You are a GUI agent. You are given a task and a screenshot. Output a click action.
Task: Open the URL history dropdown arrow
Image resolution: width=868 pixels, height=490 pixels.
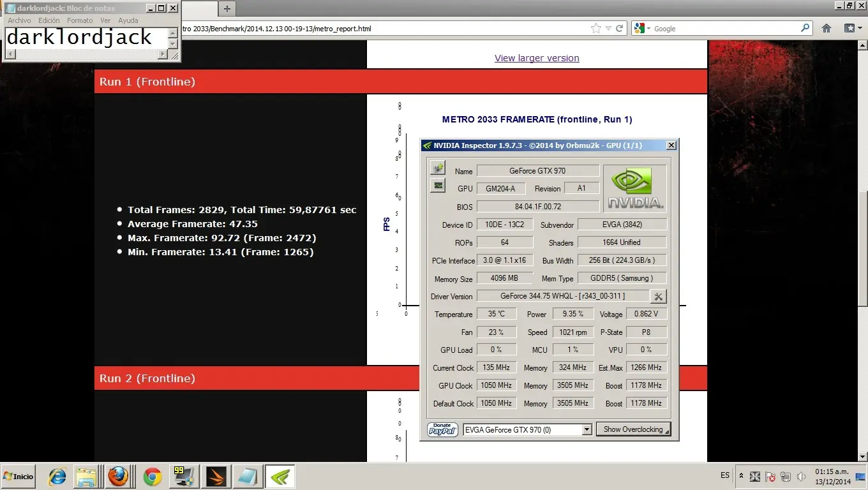tap(608, 29)
